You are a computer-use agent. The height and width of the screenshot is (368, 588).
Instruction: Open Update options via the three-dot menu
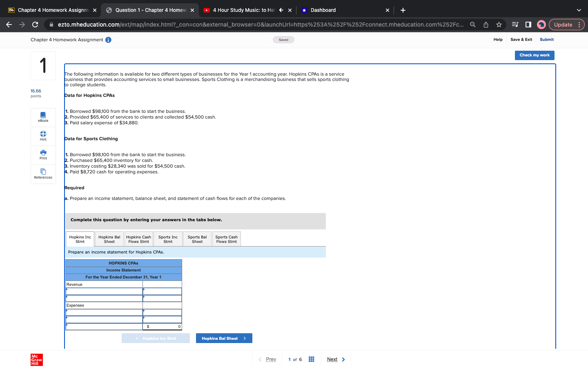[x=579, y=25]
